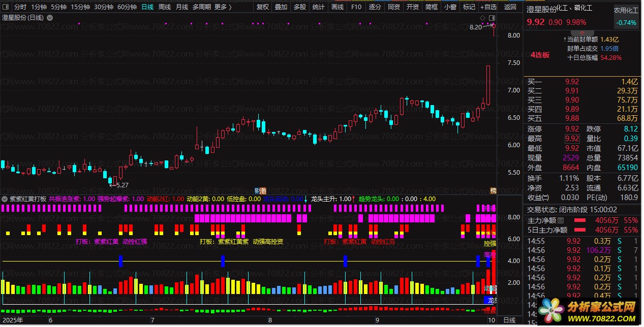Click the 复权 toolbar button

tap(263, 7)
